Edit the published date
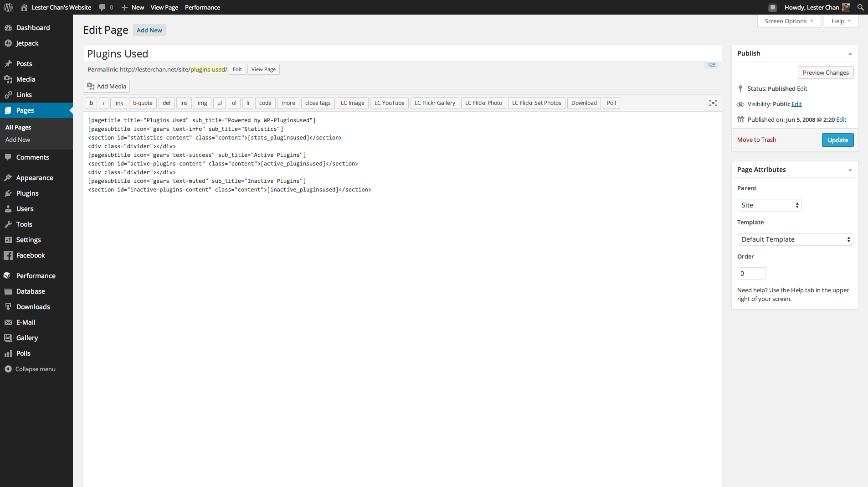The image size is (868, 487). click(x=841, y=119)
